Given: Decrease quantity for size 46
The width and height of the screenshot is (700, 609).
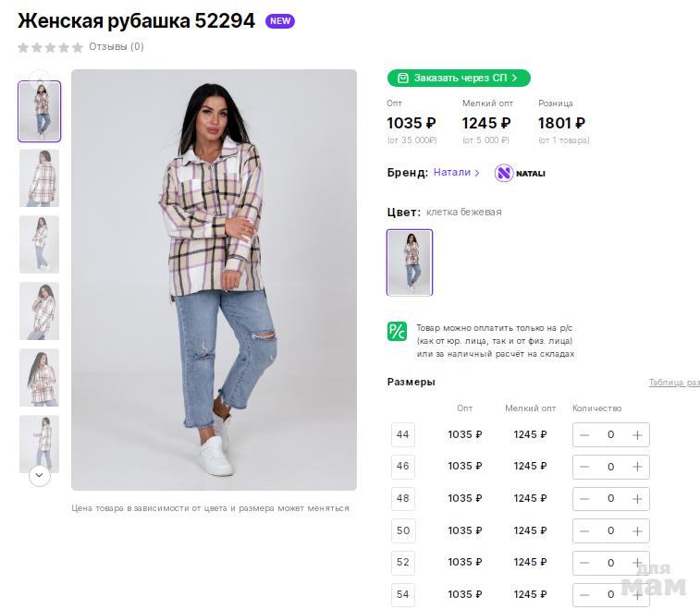Looking at the screenshot, I should pos(584,467).
